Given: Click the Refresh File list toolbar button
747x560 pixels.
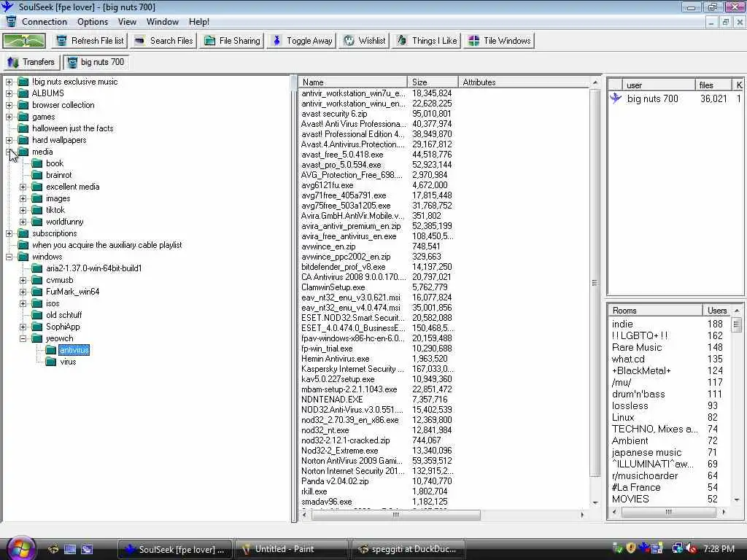Looking at the screenshot, I should [90, 41].
